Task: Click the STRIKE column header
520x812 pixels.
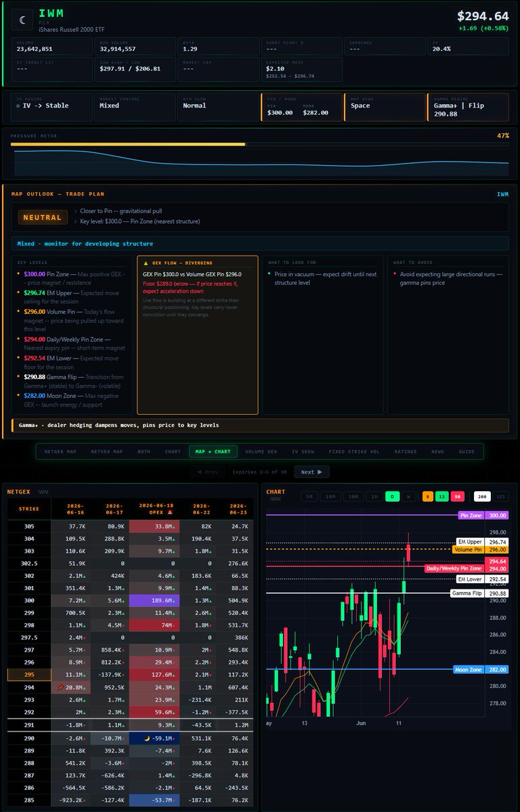Action: (29, 509)
